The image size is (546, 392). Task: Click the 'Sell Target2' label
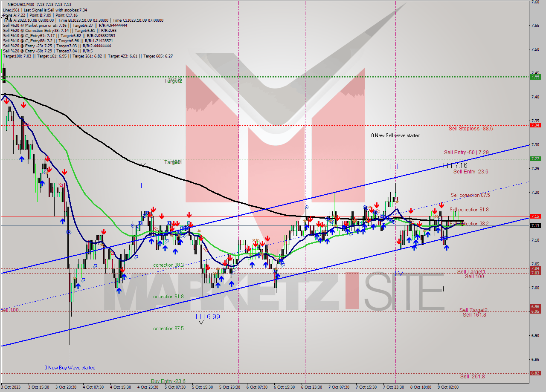click(473, 310)
